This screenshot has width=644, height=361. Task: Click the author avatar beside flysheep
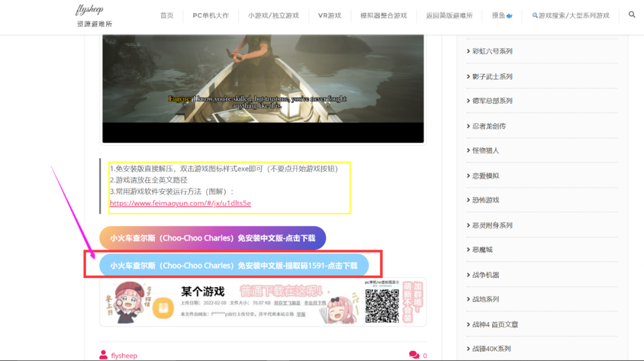coord(106,355)
